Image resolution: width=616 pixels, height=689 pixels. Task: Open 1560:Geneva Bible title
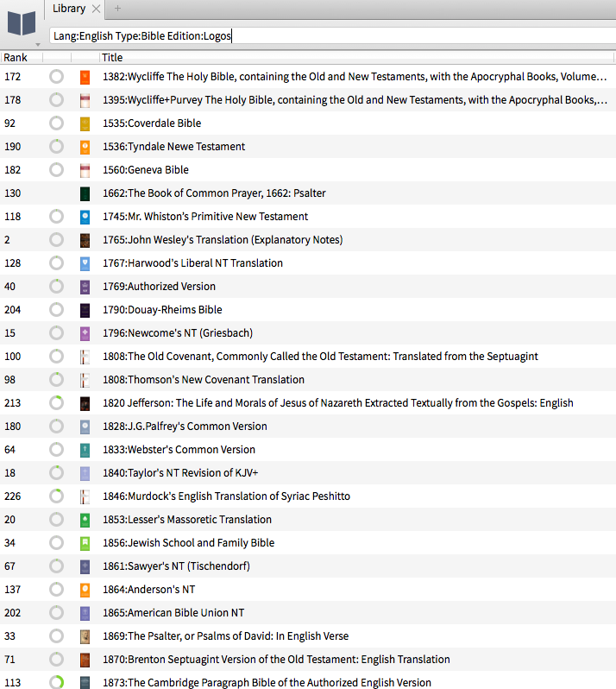[x=146, y=169]
